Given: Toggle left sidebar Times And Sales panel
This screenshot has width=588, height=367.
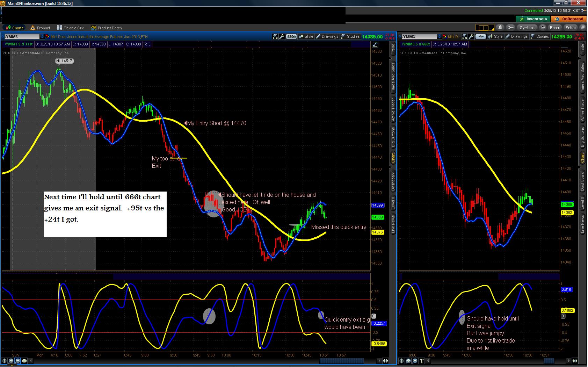Looking at the screenshot, I should (x=393, y=77).
